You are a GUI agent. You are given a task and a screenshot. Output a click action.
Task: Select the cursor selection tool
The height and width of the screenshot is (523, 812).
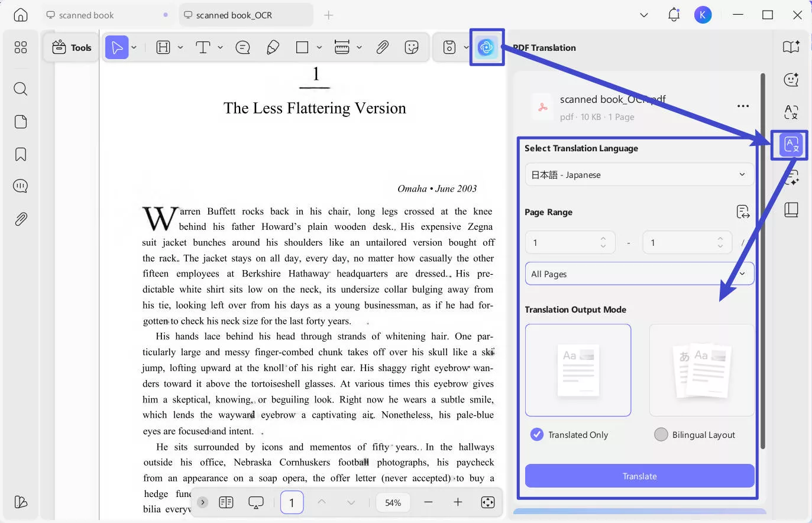tap(117, 47)
